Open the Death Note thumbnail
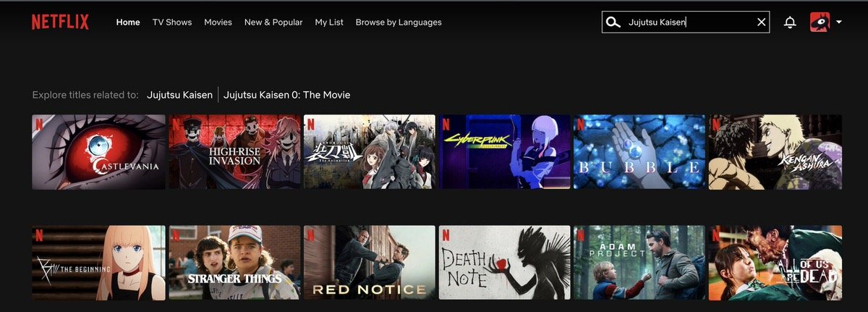The width and height of the screenshot is (868, 312). tap(505, 263)
